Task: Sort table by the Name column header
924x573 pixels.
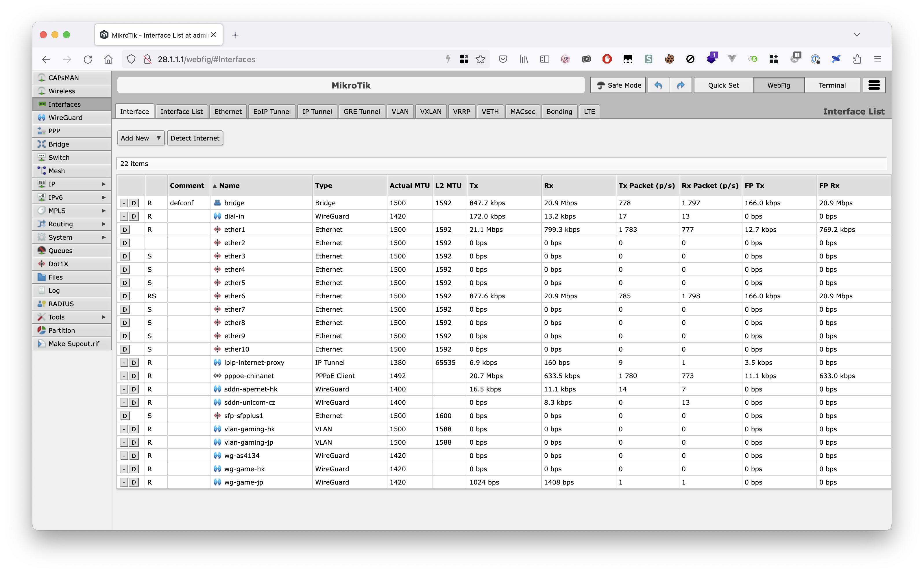Action: 229,186
